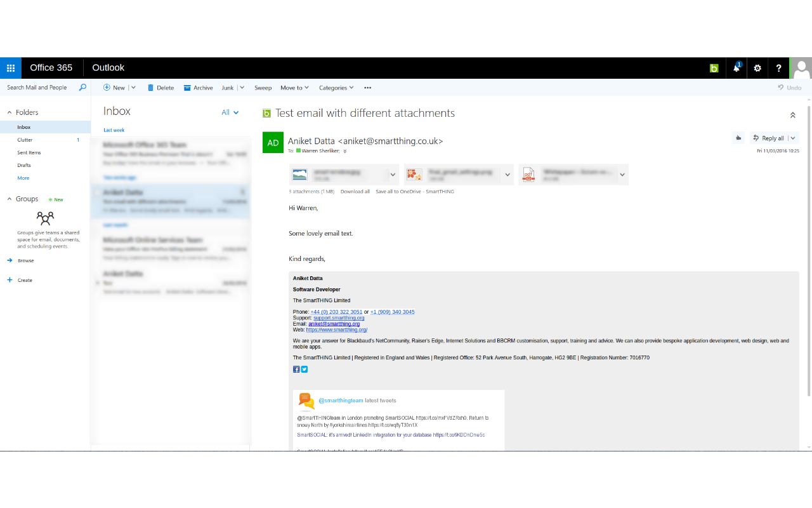Click the +1 (909) 340 3045 phone link
This screenshot has width=812, height=508.
point(392,312)
